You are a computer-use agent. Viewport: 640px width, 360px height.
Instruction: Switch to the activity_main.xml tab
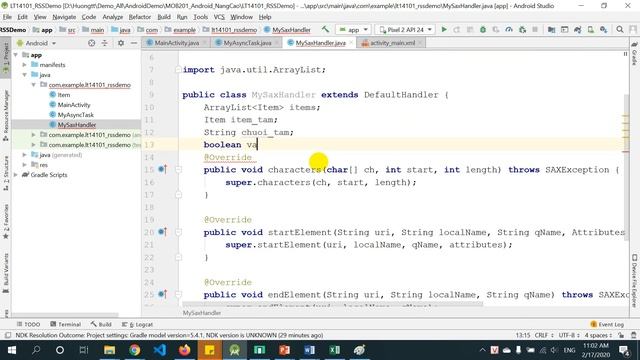click(391, 43)
